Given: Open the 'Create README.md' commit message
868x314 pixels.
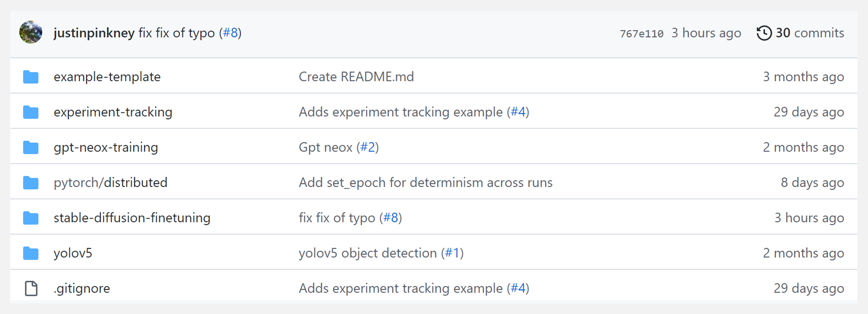Looking at the screenshot, I should click(356, 77).
